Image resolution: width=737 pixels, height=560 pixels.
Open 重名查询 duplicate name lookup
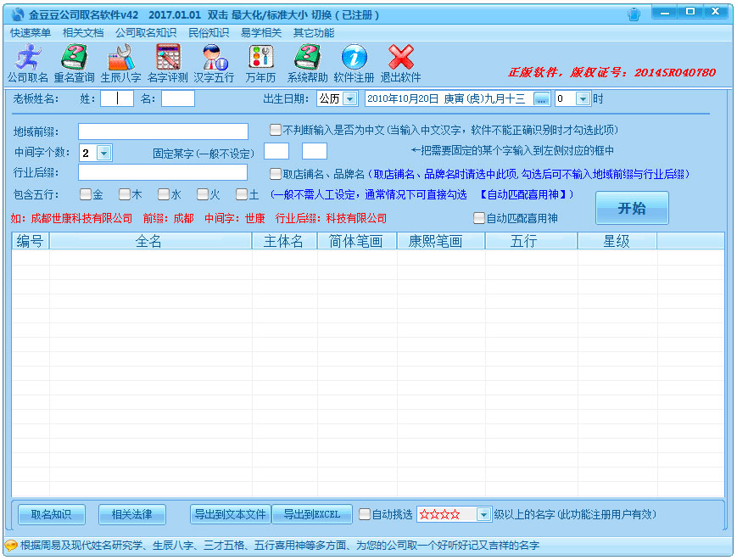(x=75, y=58)
